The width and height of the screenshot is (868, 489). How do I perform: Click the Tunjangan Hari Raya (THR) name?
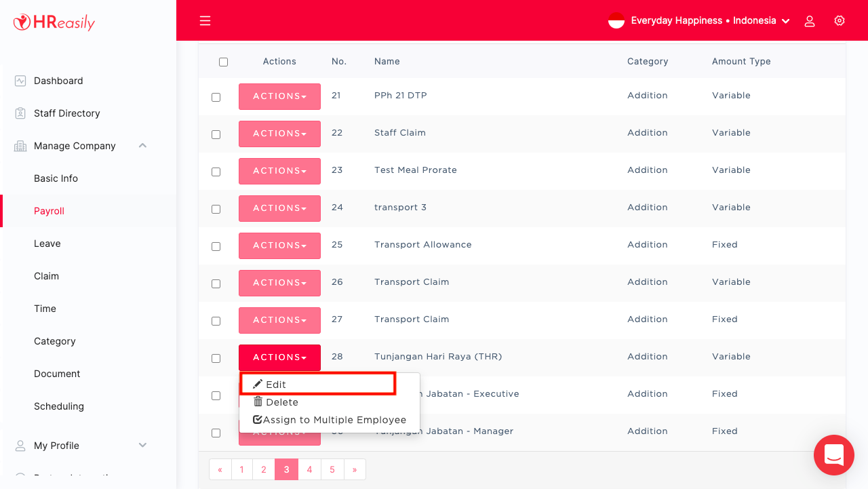click(438, 357)
